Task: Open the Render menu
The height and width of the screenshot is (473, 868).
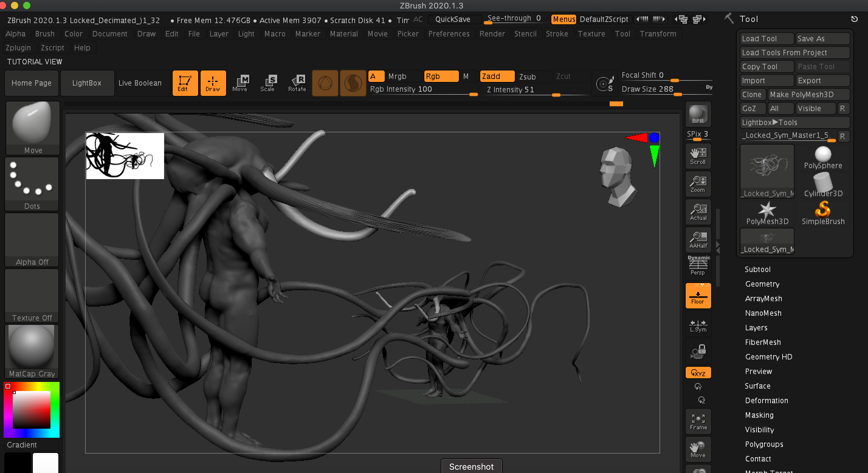Action: click(492, 34)
